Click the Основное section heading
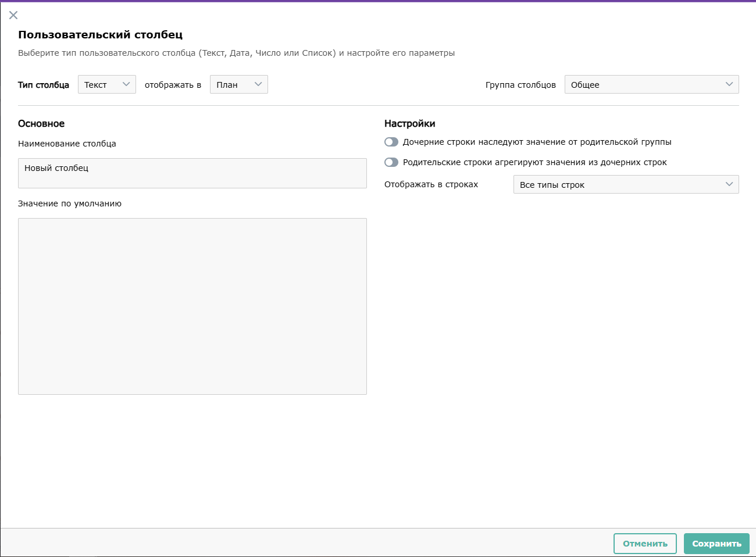The width and height of the screenshot is (756, 557). pos(41,123)
